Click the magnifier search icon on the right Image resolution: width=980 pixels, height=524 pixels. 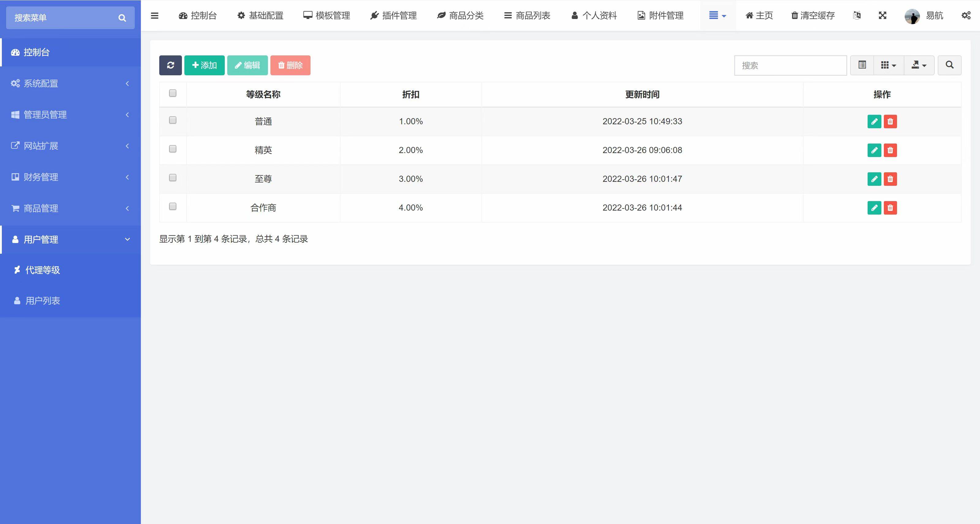point(949,65)
